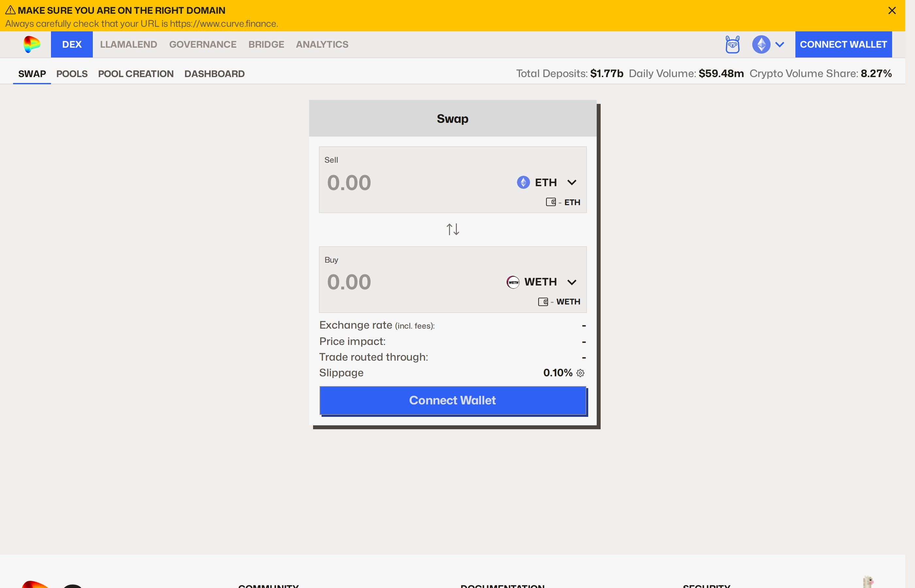Click the wallet balance icon under Sell
915x588 pixels.
point(551,202)
